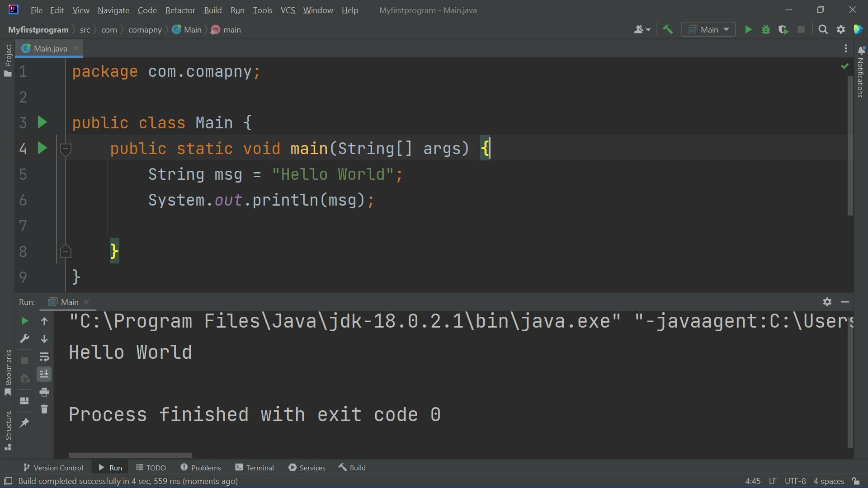Click the 4:45 caret position indicator
The image size is (868, 488).
(x=753, y=481)
